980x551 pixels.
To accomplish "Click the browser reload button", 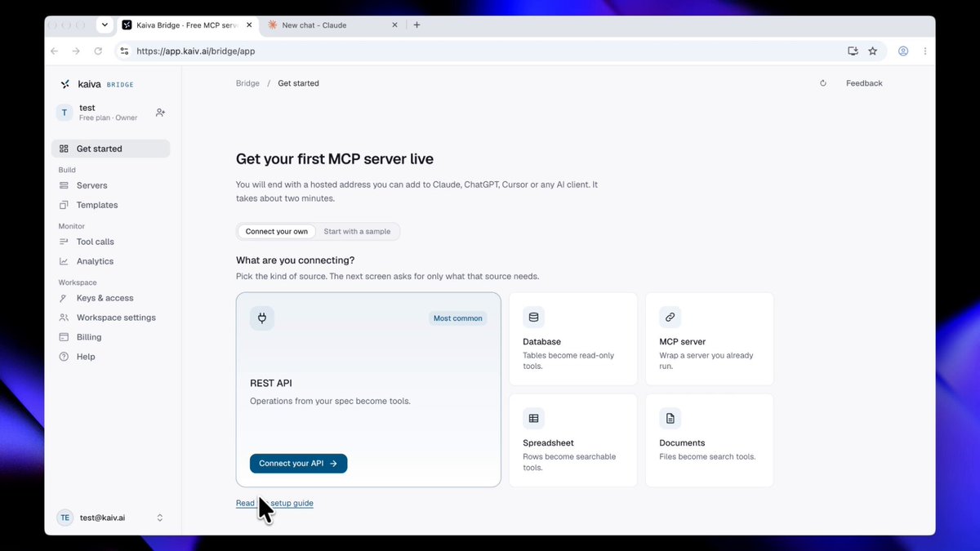I will 98,51.
